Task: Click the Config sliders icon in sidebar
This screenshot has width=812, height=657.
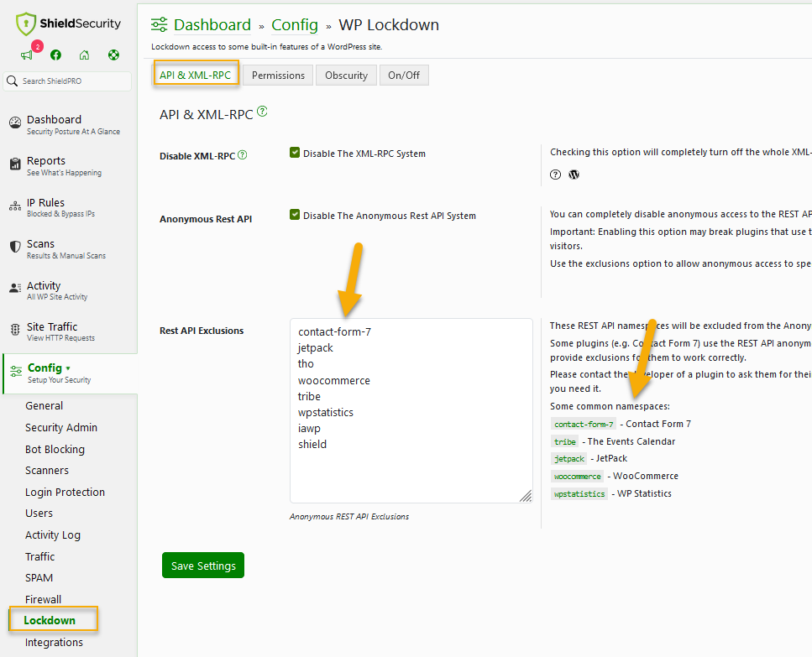Action: pyautogui.click(x=16, y=371)
